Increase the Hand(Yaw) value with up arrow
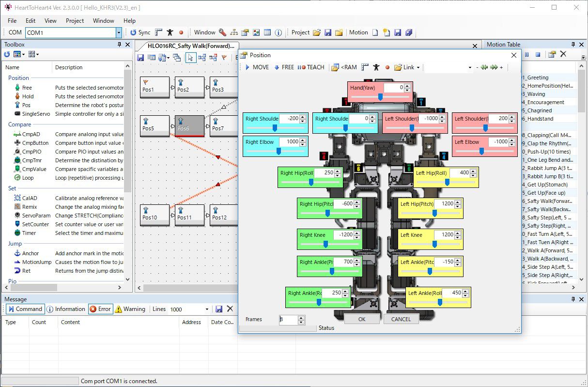 (x=407, y=85)
